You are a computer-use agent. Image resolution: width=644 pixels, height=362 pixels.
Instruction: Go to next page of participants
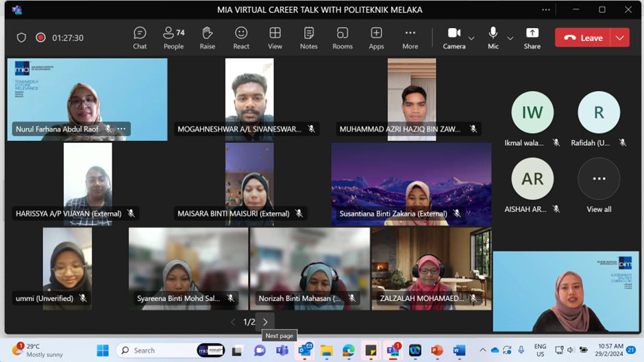[266, 322]
